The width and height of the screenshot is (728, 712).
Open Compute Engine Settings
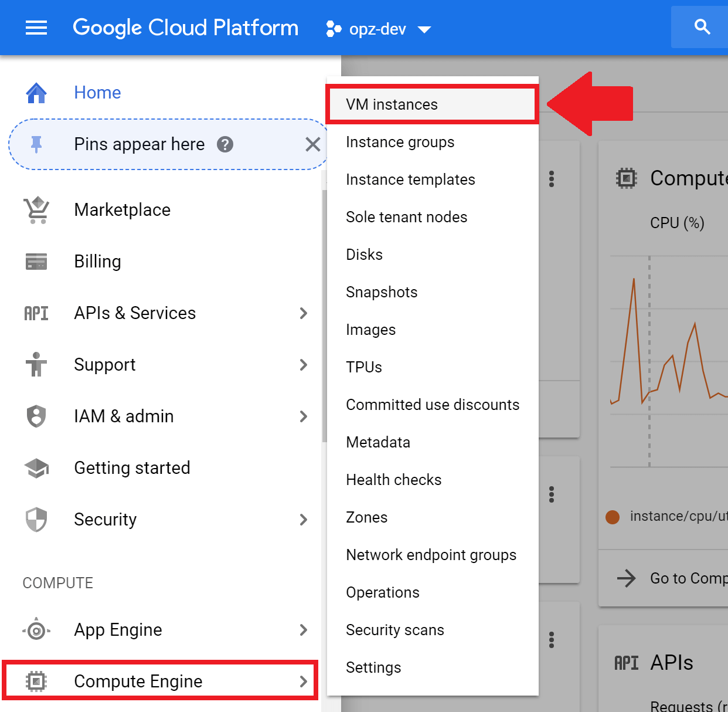tap(433, 667)
